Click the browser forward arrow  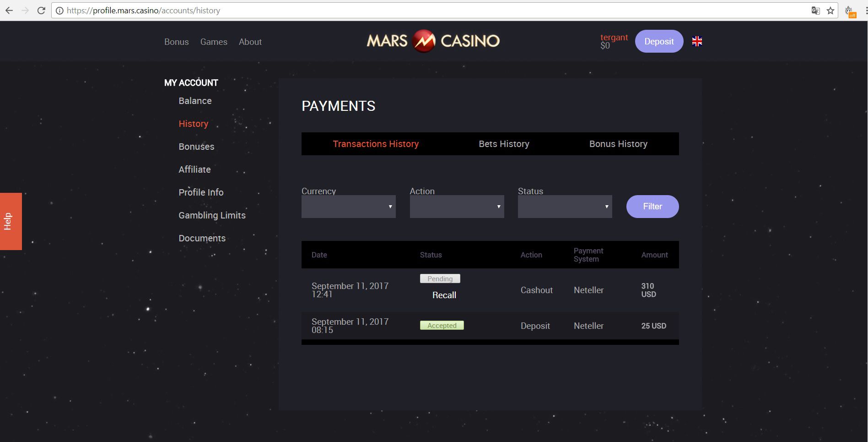point(25,11)
